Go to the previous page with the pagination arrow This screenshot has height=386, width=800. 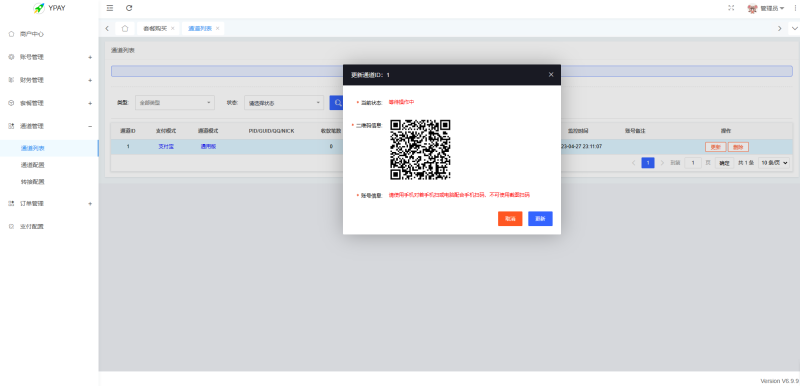click(634, 163)
